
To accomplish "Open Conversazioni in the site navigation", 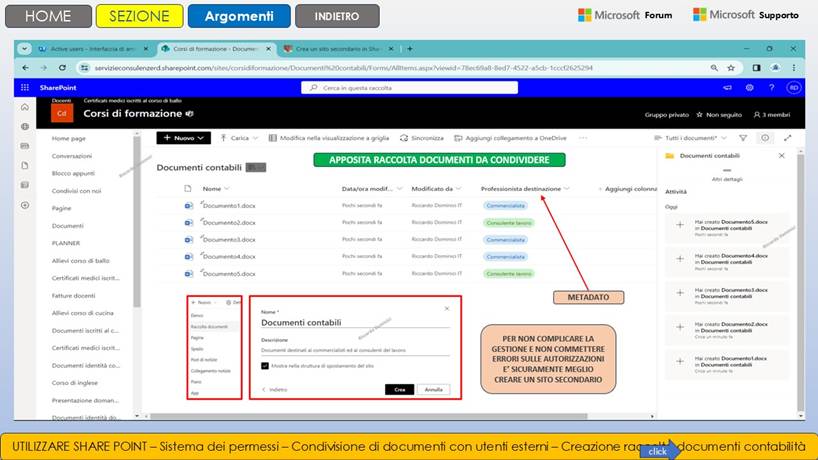I will (x=72, y=156).
